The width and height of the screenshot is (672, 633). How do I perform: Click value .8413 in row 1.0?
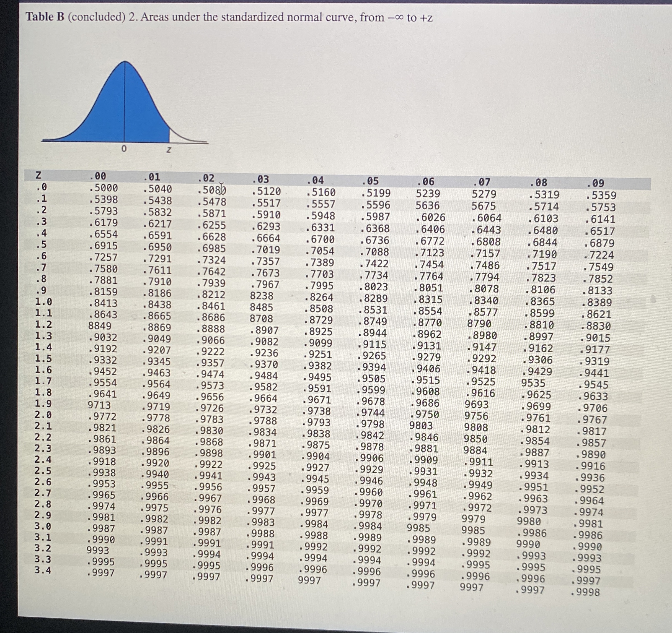tap(104, 303)
